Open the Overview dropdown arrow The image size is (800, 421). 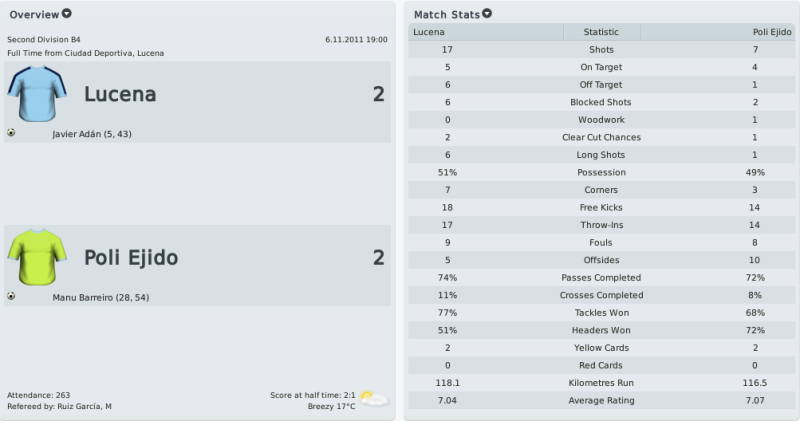[66, 13]
